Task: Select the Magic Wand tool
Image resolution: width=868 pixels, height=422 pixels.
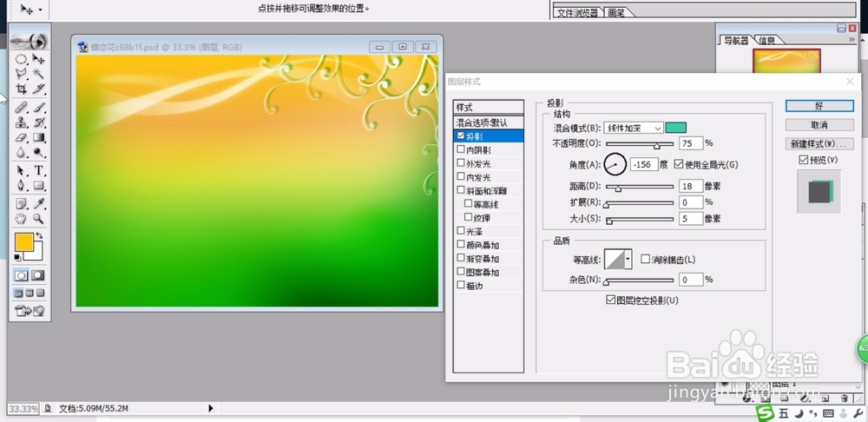Action: 38,73
